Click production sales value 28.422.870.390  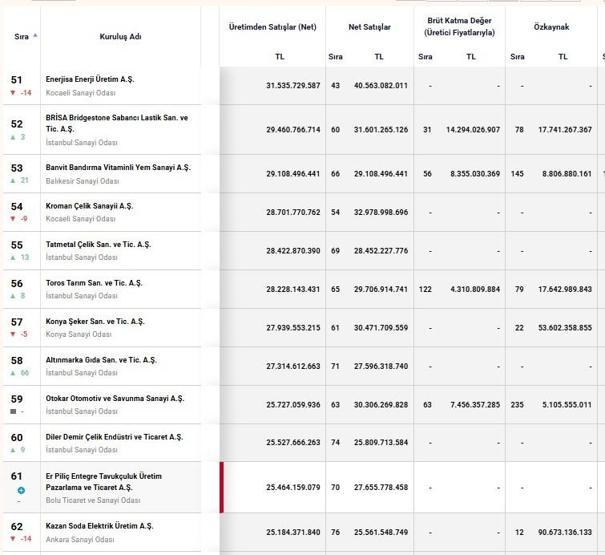pos(293,251)
